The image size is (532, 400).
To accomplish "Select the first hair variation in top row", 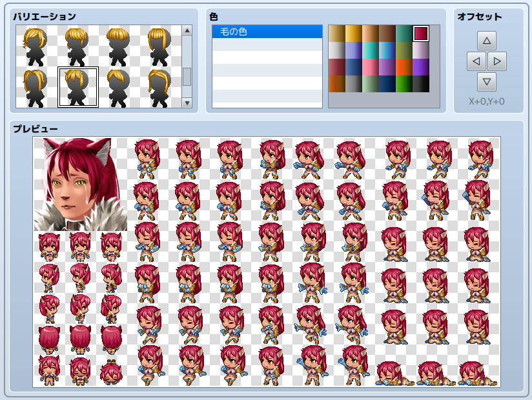I will [36, 46].
